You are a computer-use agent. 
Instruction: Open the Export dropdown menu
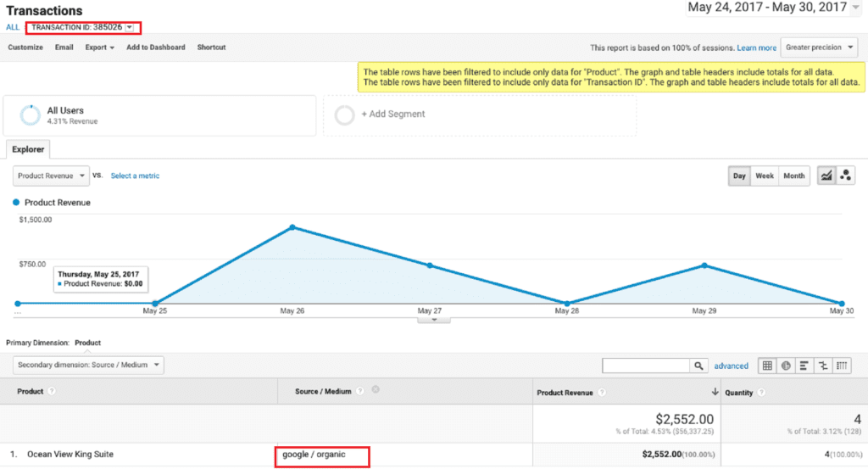pyautogui.click(x=100, y=47)
